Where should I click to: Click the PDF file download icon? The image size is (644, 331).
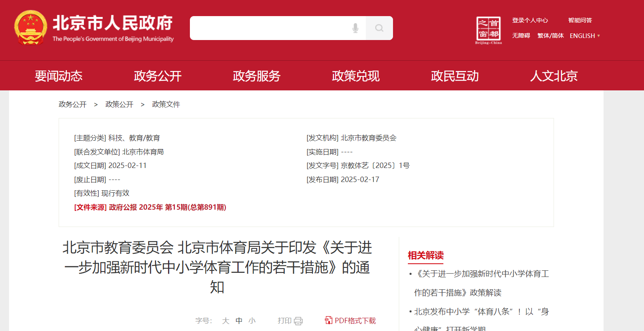click(329, 320)
